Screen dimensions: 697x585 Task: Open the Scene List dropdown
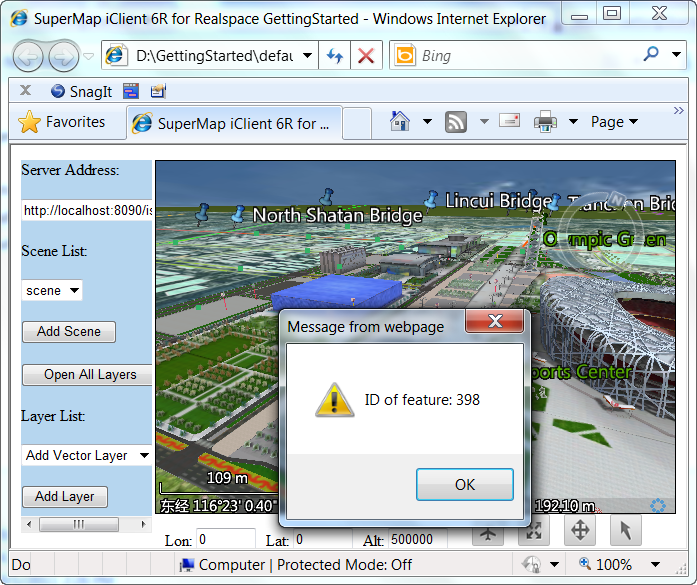52,290
